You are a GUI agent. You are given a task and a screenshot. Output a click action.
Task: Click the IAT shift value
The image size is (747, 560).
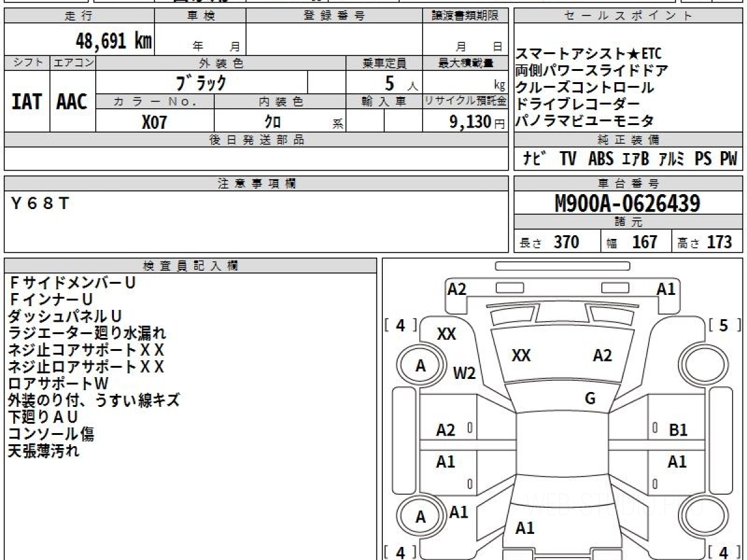27,101
